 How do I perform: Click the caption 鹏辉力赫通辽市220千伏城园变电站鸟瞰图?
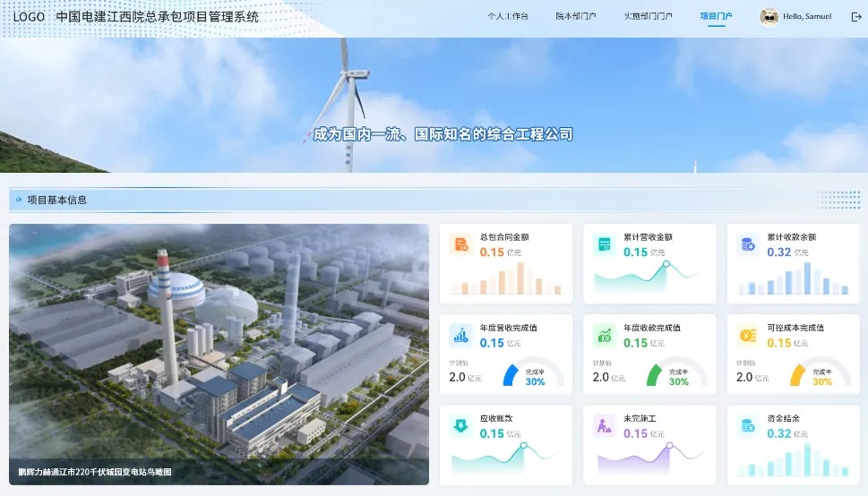point(95,472)
